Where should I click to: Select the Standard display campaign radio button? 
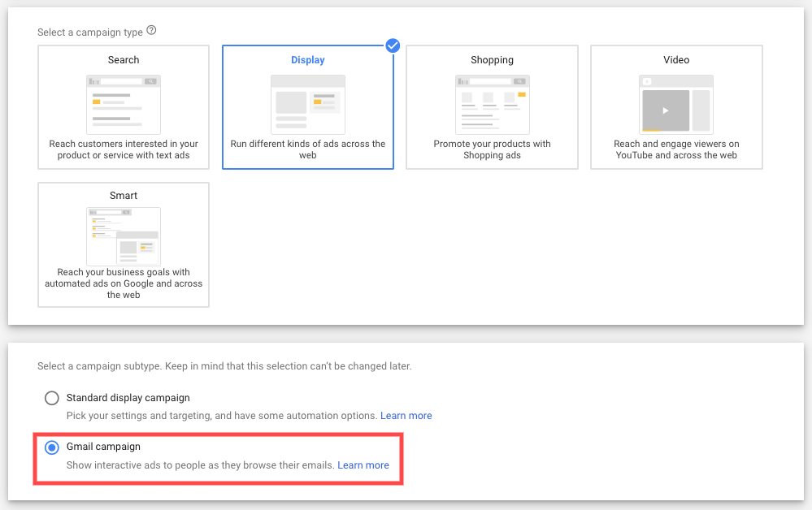click(52, 398)
